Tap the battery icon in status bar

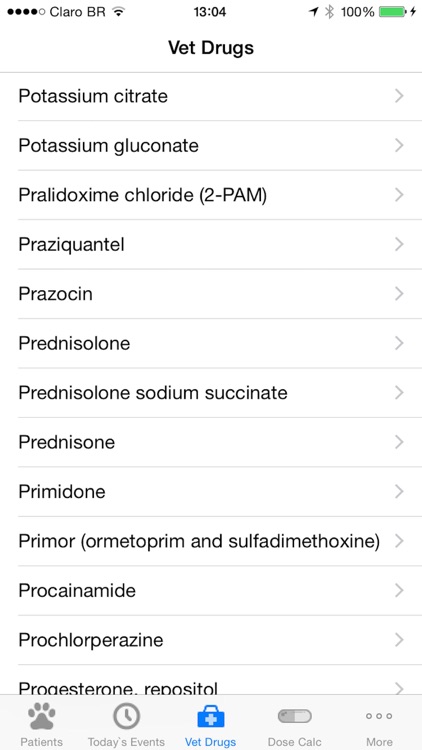(x=393, y=12)
